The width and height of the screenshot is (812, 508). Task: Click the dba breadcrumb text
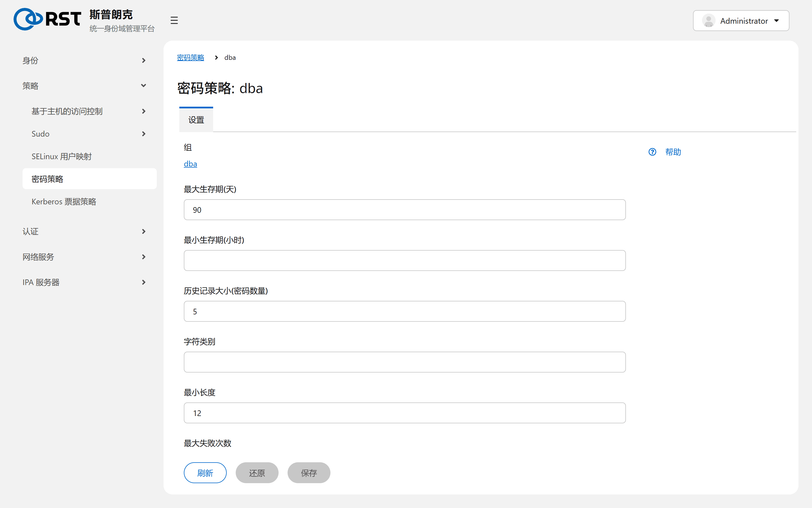click(230, 58)
